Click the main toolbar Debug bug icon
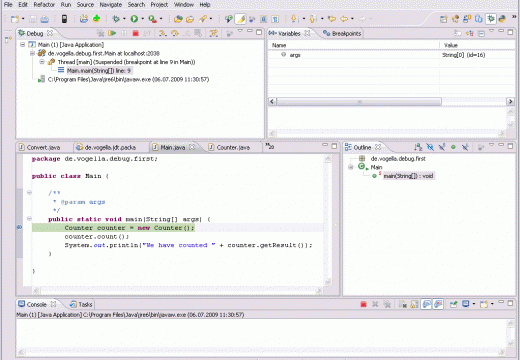This screenshot has height=360, width=520. click(x=116, y=19)
